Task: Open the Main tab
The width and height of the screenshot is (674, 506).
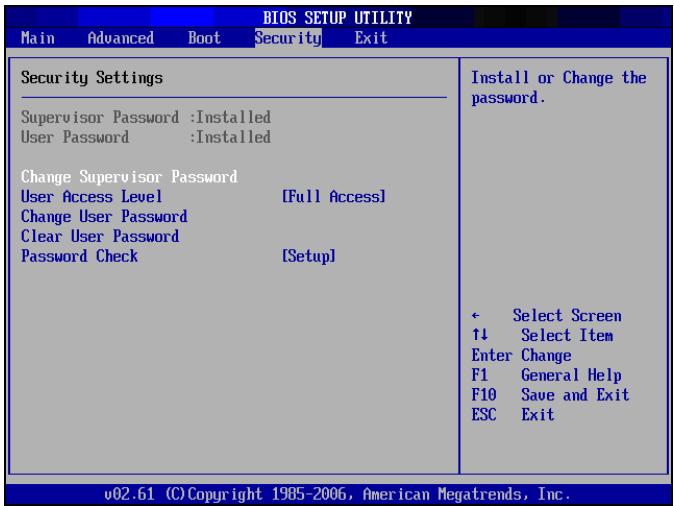Action: click(x=38, y=38)
